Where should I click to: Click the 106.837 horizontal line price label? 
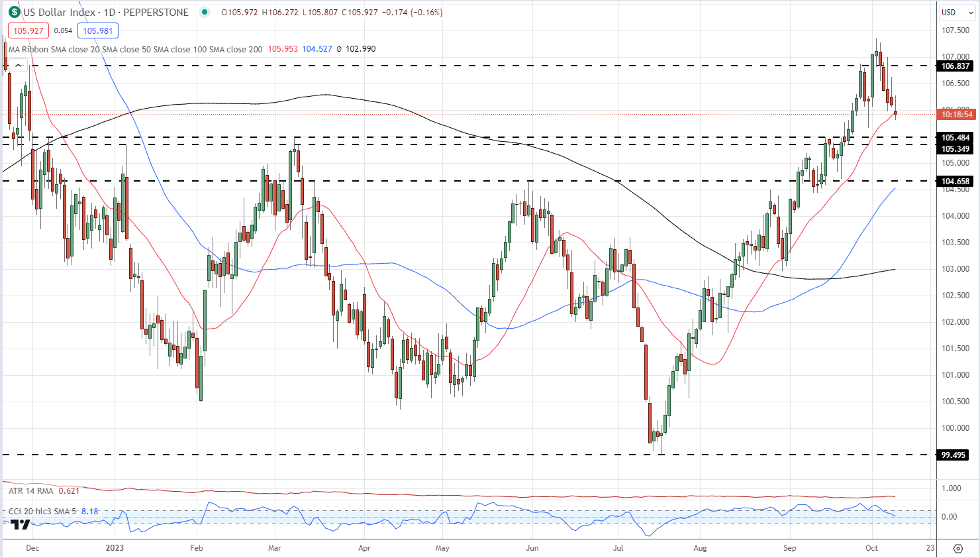coord(955,66)
